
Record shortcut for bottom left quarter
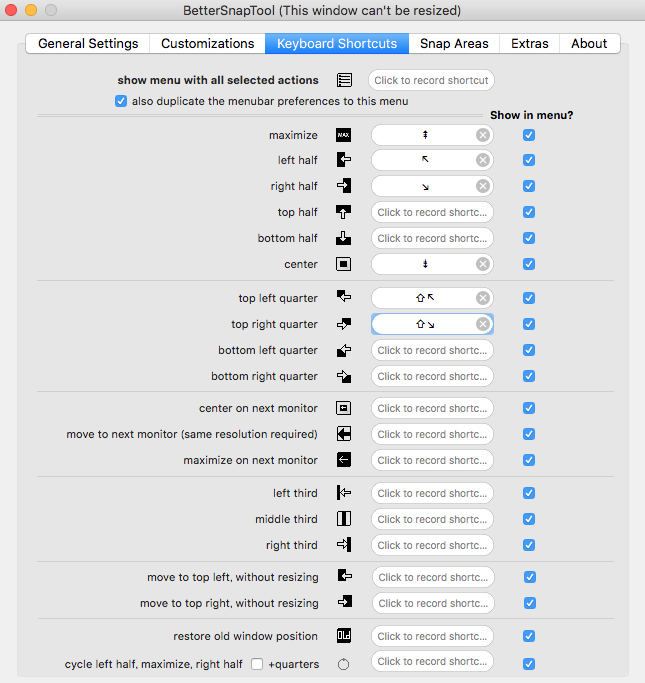(x=432, y=350)
